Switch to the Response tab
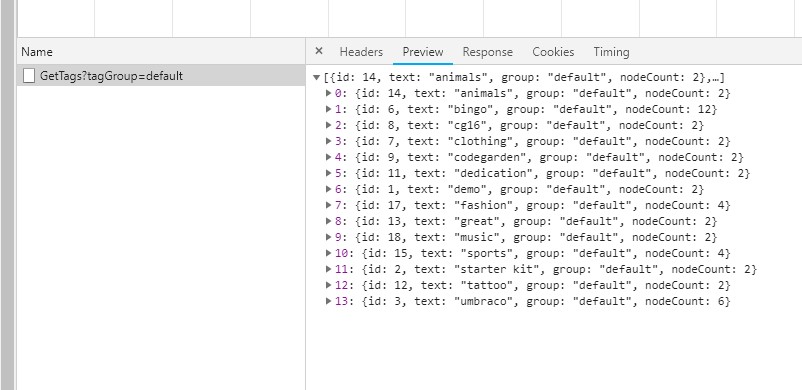This screenshot has width=802, height=390. point(487,52)
